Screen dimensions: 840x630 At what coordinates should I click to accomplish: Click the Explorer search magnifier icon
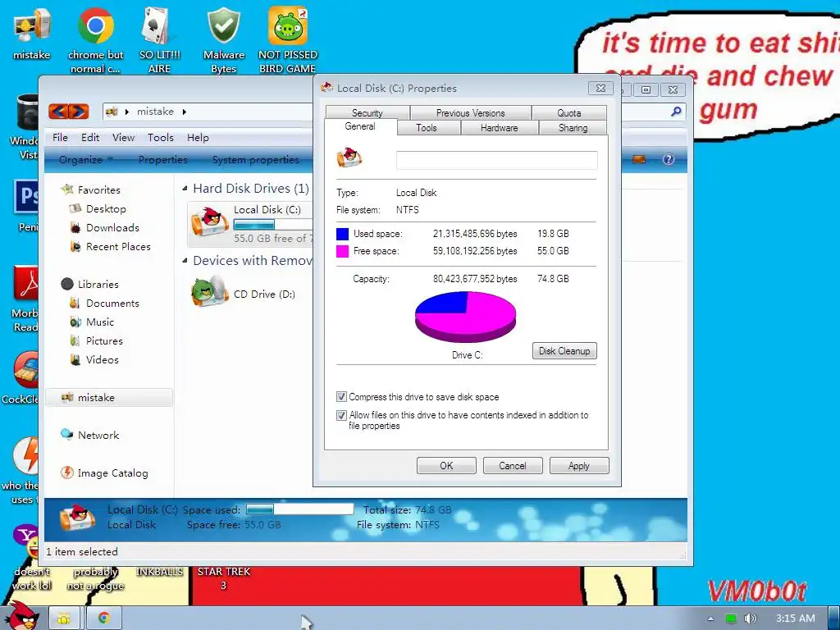click(676, 112)
